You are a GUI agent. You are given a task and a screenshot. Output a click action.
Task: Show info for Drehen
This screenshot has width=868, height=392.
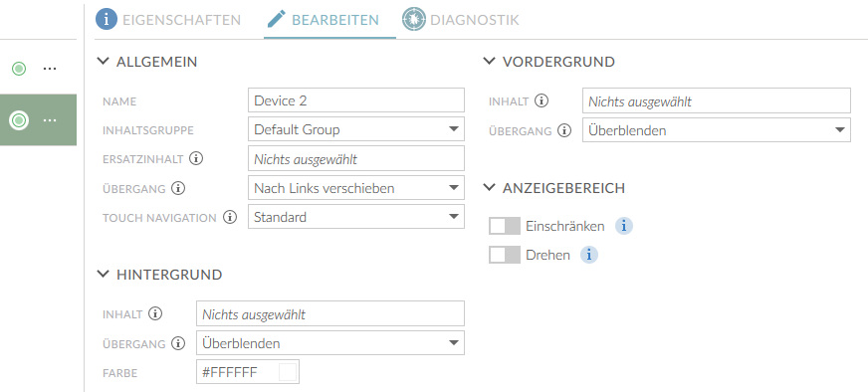[x=589, y=255]
